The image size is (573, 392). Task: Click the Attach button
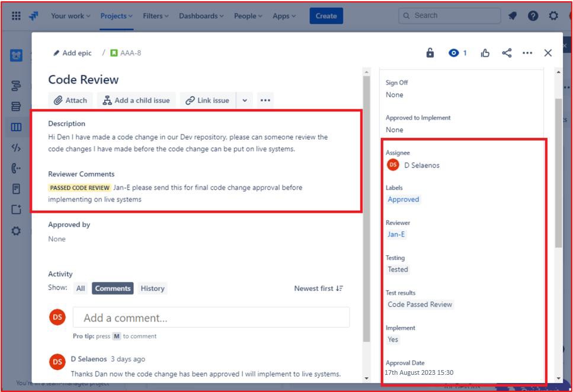[x=70, y=100]
